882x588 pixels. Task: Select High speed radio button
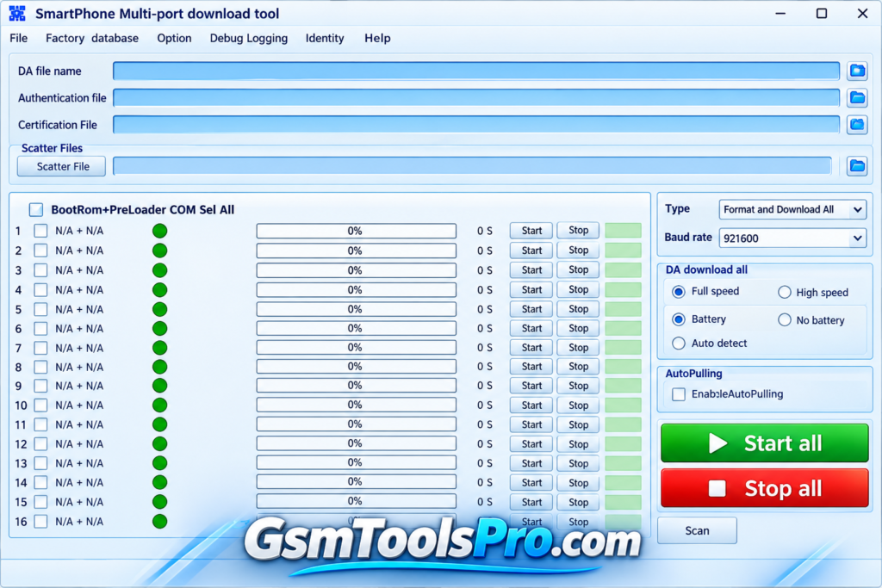[x=785, y=293]
